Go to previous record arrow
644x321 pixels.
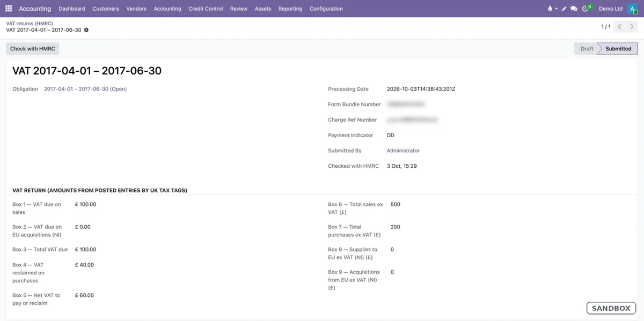point(620,26)
